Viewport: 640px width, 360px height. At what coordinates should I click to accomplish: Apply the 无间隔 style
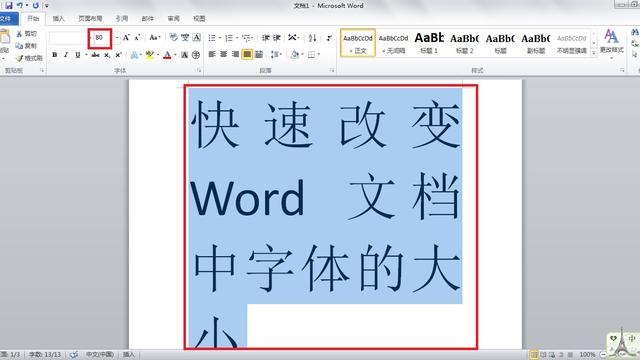coord(393,43)
